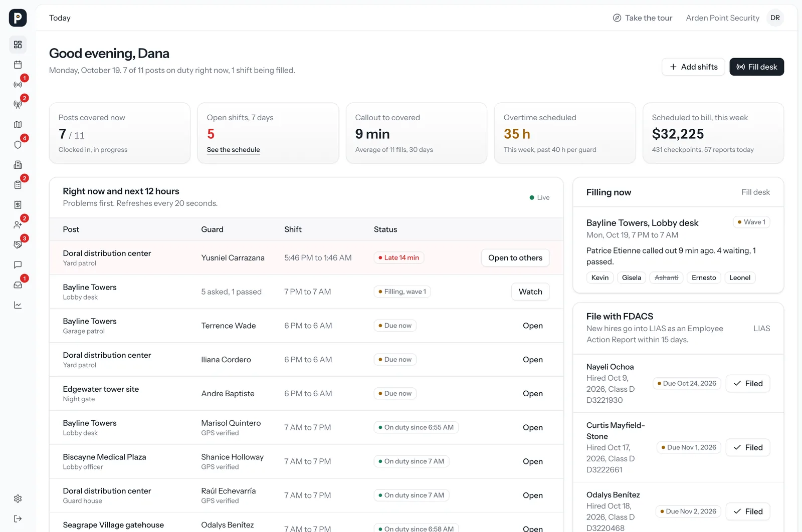Image resolution: width=802 pixels, height=532 pixels.
Task: Open the building icon in sidebar
Action: (18, 165)
